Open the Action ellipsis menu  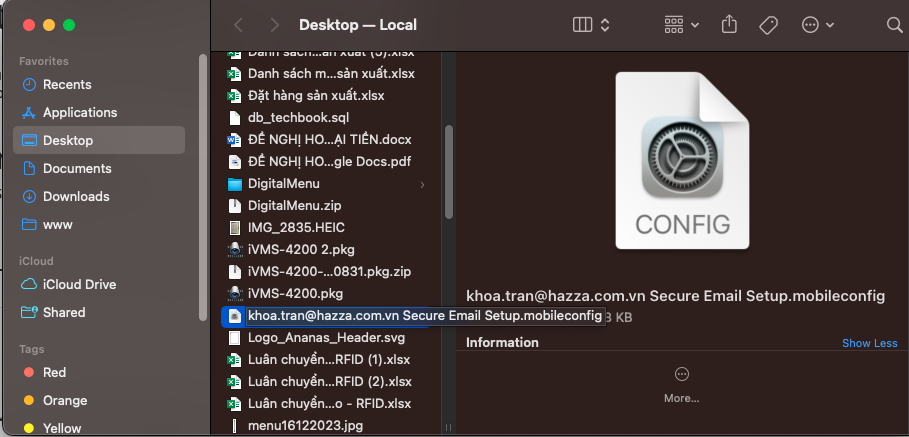pos(817,25)
